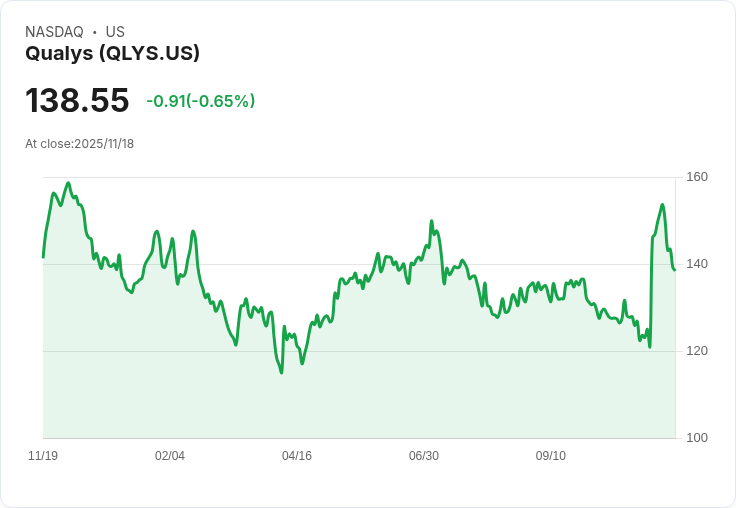Click the -0.91(-0.65%) price change

click(x=200, y=101)
